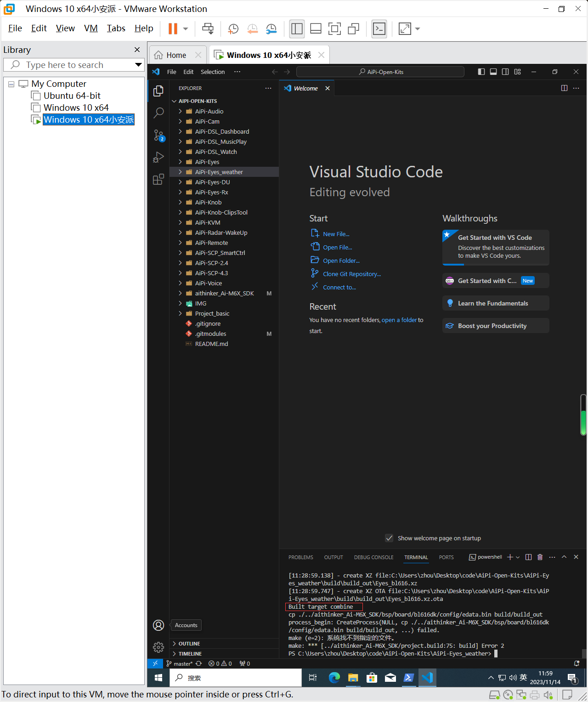The width and height of the screenshot is (588, 702).
Task: Open the Run and Debug view
Action: [158, 157]
